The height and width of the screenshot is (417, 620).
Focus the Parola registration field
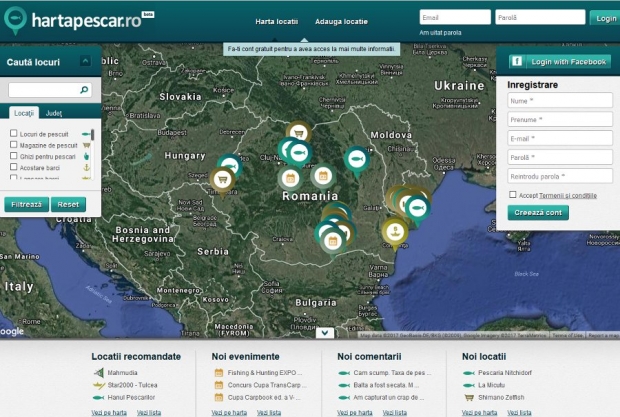coord(560,157)
